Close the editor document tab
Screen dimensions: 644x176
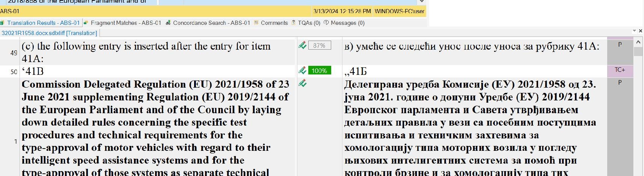click(x=641, y=31)
